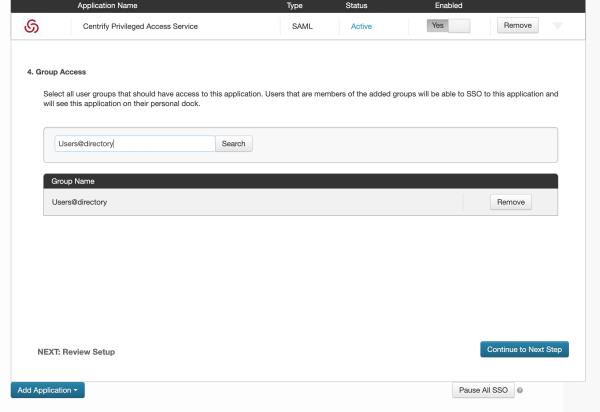Click the Type column header

tap(295, 5)
